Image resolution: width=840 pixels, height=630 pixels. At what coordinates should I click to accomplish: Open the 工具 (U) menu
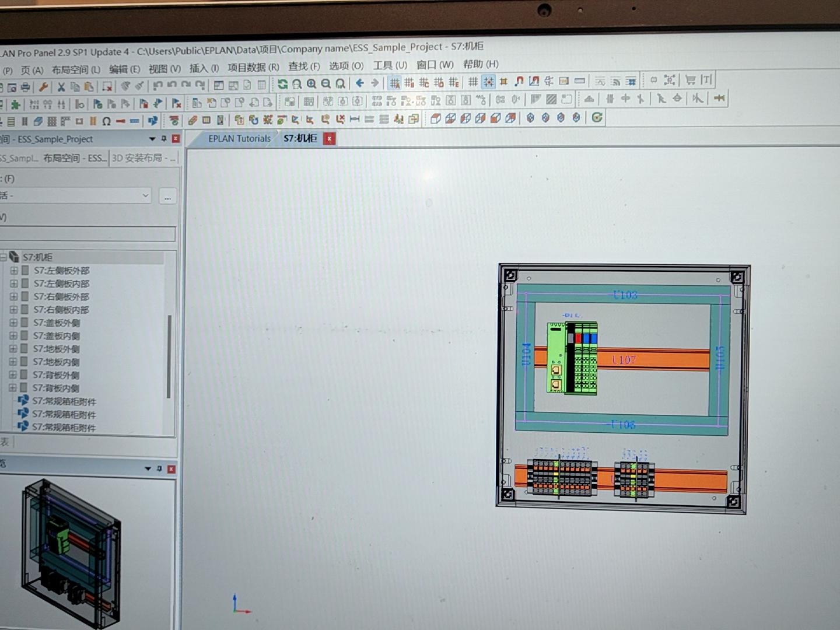click(390, 65)
